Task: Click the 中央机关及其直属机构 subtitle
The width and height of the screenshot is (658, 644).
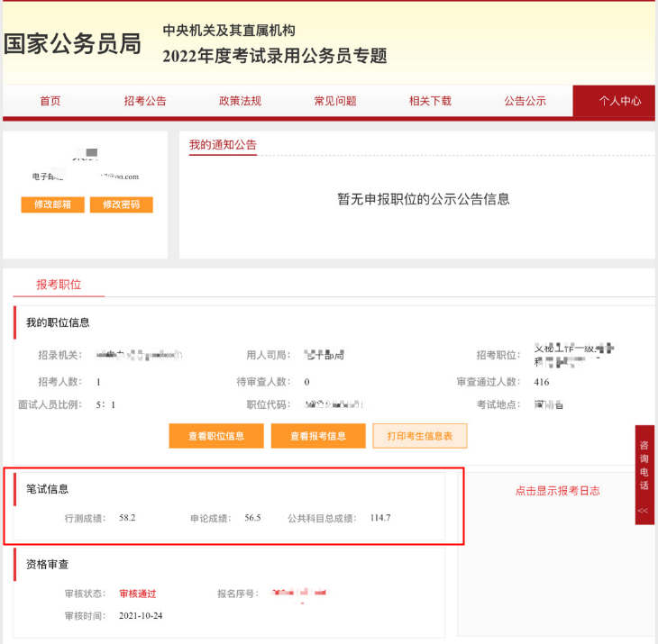Action: click(229, 31)
